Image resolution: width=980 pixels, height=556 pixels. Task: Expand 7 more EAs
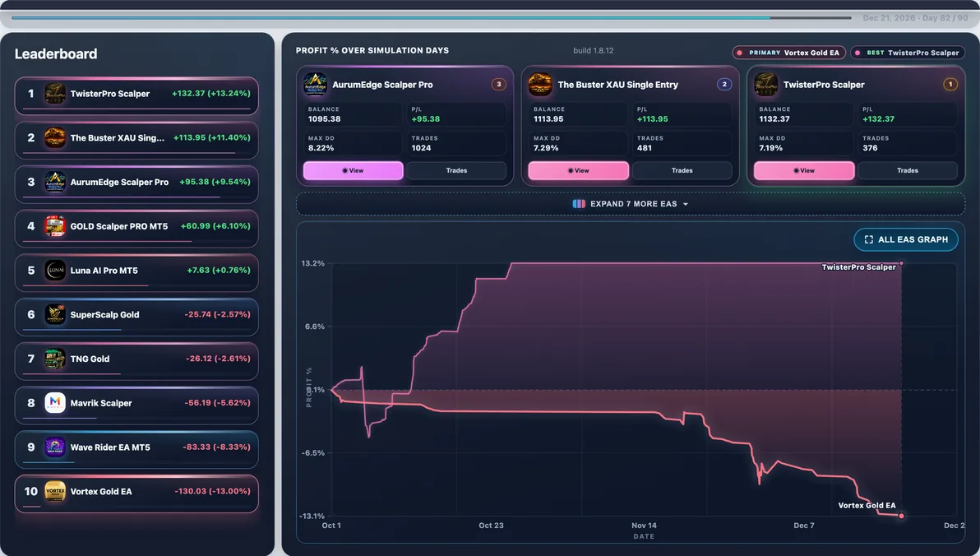click(x=631, y=204)
